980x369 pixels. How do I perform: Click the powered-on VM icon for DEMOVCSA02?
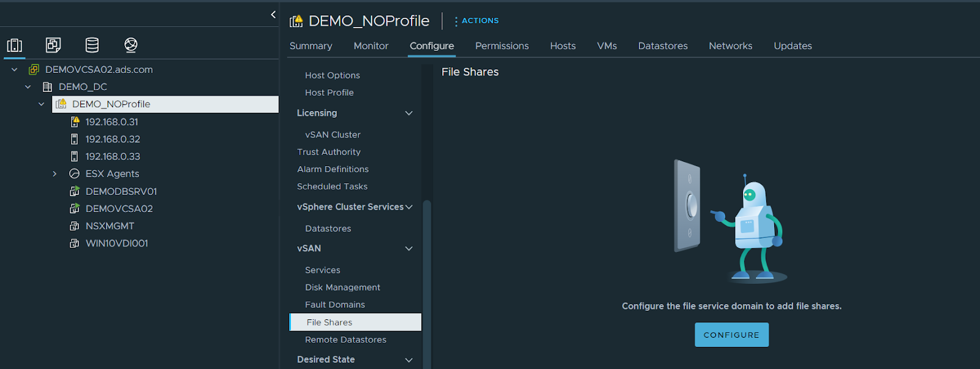[75, 208]
